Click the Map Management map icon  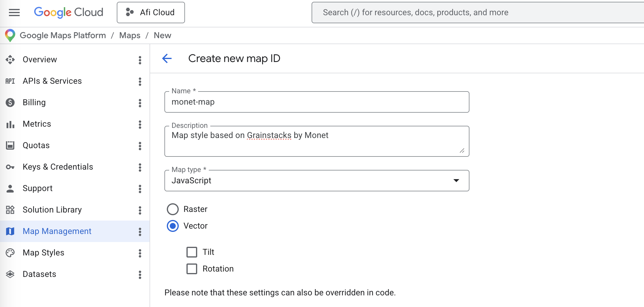tap(10, 231)
